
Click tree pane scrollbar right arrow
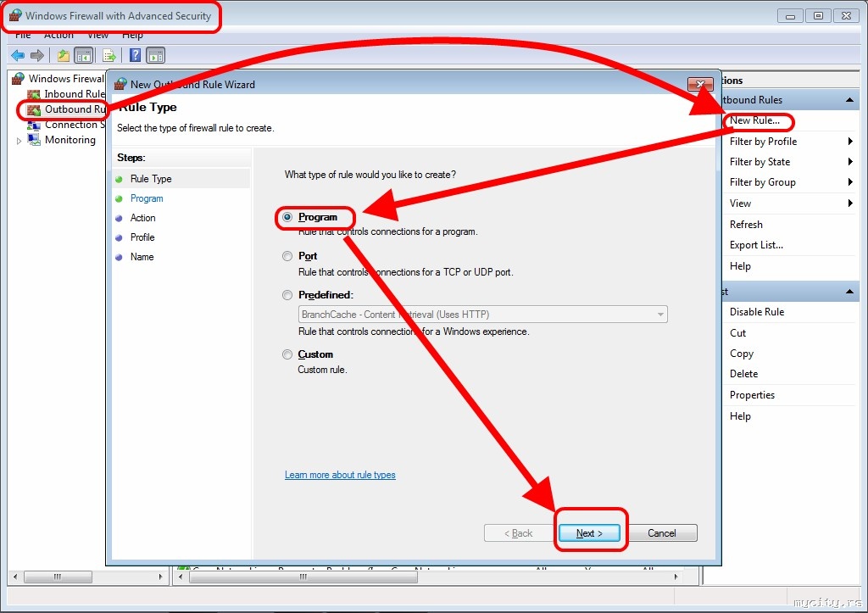pyautogui.click(x=160, y=577)
